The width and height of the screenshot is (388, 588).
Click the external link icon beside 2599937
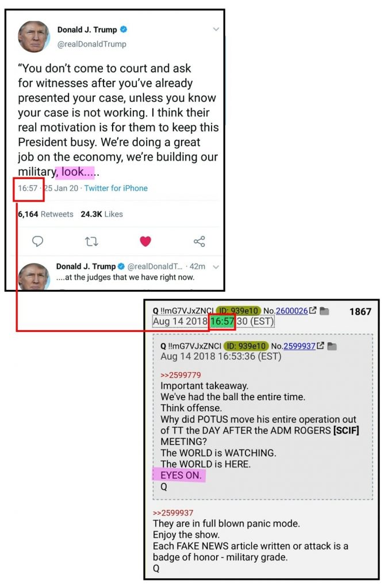pyautogui.click(x=320, y=346)
